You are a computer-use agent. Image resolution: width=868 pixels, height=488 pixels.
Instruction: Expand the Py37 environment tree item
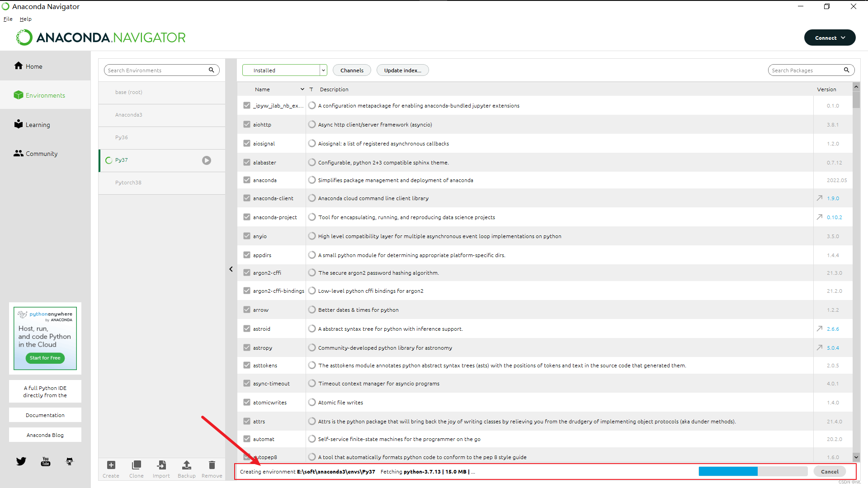click(206, 160)
